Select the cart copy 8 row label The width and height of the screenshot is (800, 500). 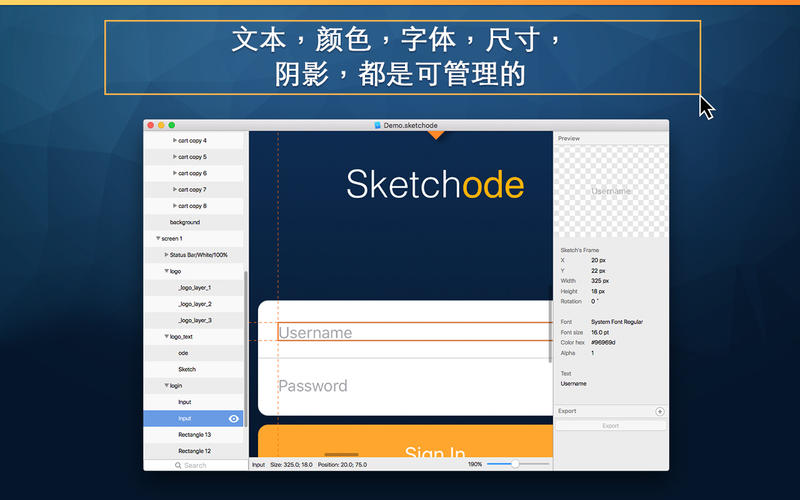(x=192, y=206)
